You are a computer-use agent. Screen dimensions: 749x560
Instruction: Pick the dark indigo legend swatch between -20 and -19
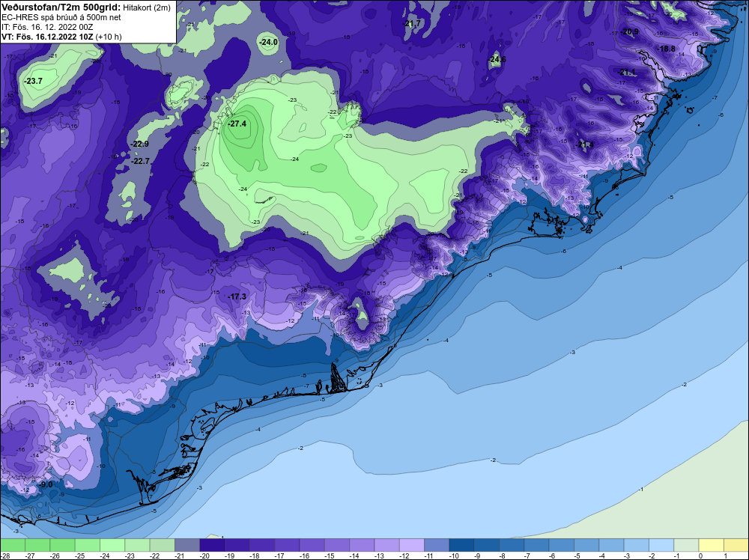point(212,545)
